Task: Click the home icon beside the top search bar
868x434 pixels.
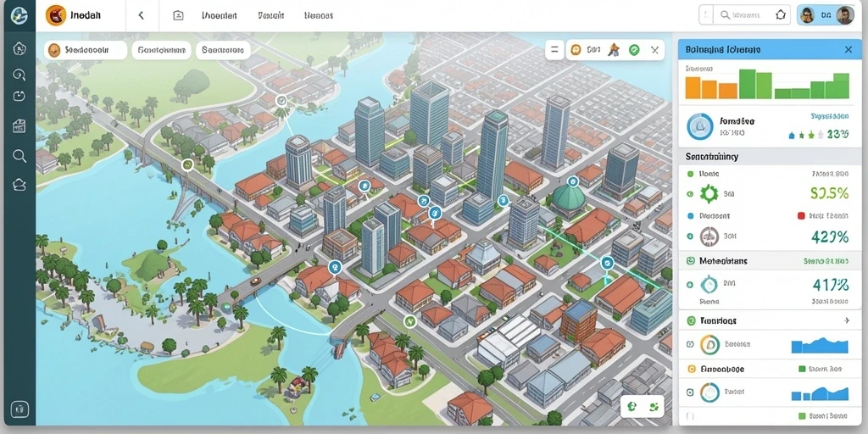Action: (x=781, y=15)
